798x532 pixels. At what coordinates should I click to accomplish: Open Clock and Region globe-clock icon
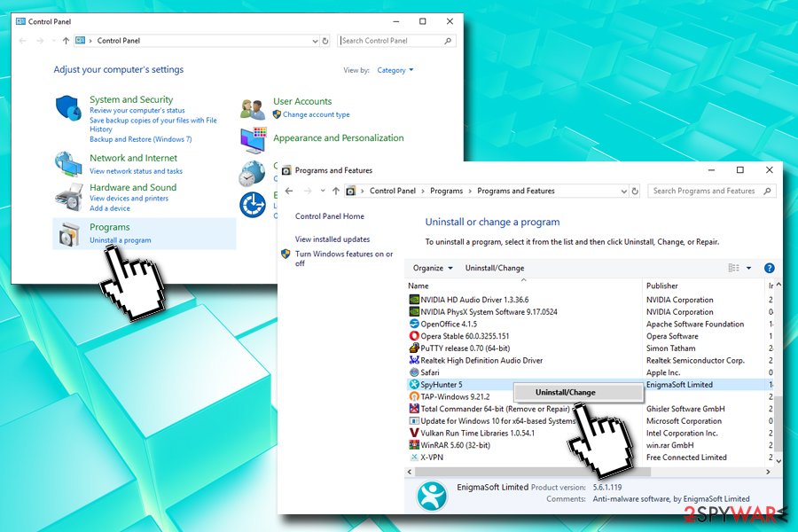pyautogui.click(x=252, y=173)
